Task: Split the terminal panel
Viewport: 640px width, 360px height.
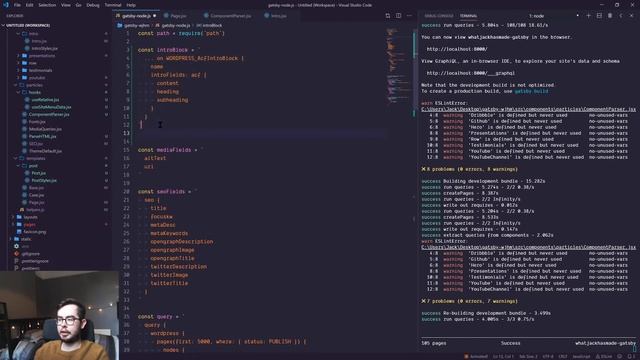Action: click(599, 16)
